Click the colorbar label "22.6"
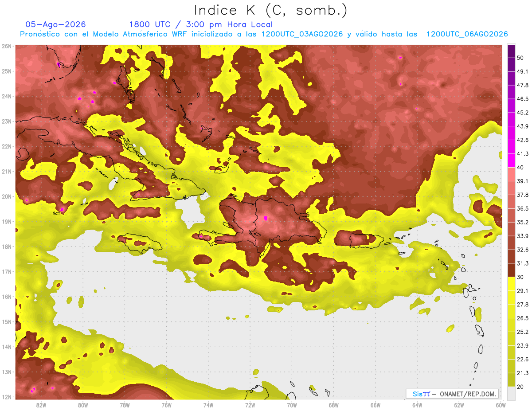 [522, 360]
